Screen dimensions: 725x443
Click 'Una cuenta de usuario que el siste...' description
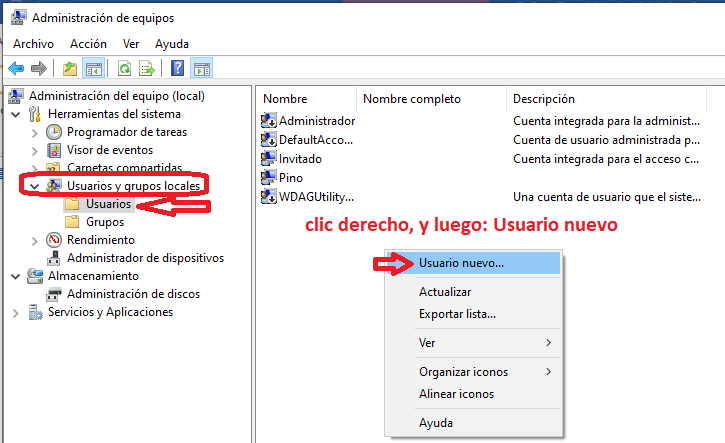[x=607, y=197]
